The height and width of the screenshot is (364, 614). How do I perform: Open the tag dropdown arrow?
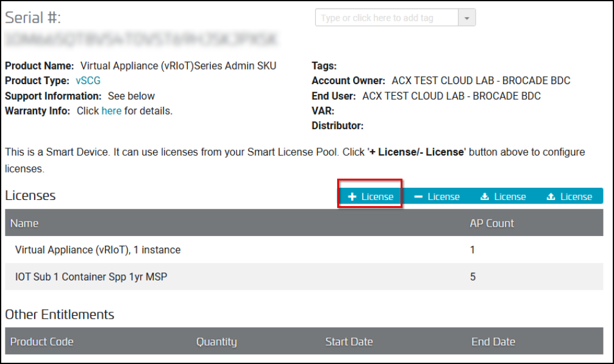coord(467,18)
